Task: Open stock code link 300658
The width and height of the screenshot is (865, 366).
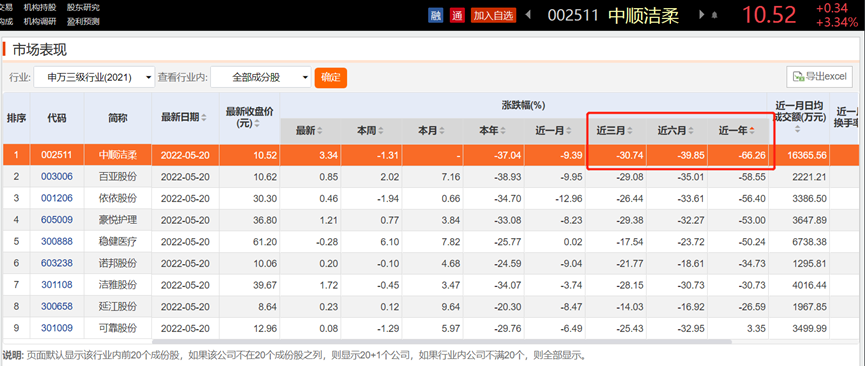Action: point(57,306)
